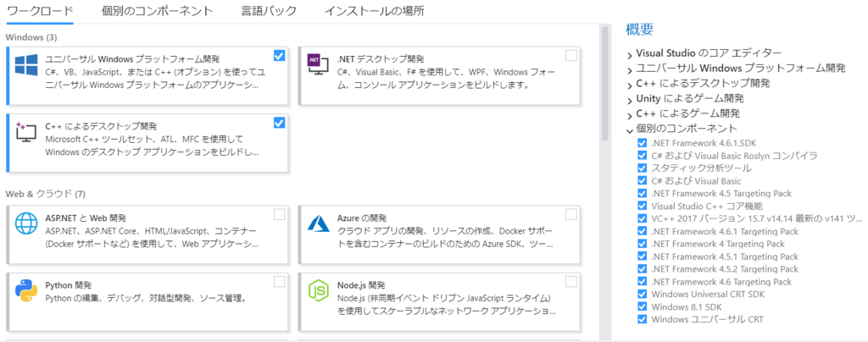868x342 pixels.
Task: Uncheck C# および Visual Basic Roslyn コンパイラ
Action: click(643, 155)
